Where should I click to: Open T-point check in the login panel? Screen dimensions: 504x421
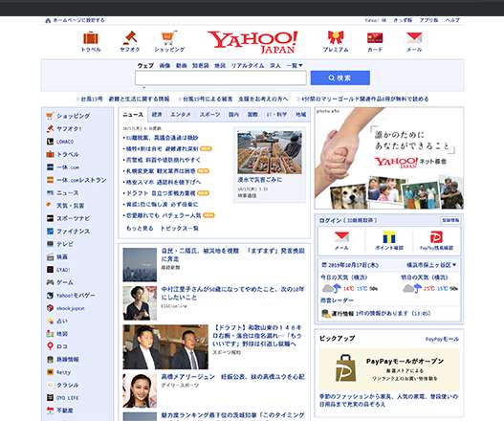pyautogui.click(x=389, y=241)
